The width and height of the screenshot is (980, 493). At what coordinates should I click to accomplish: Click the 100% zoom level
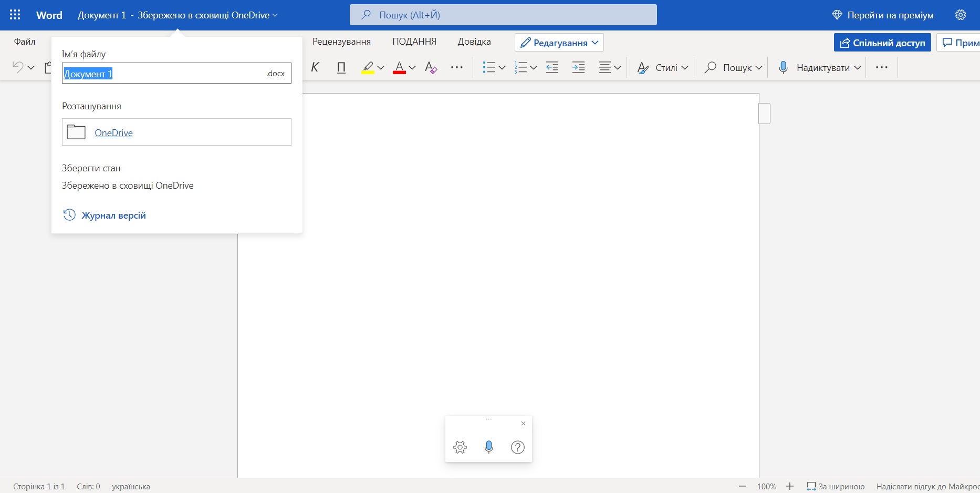click(767, 487)
